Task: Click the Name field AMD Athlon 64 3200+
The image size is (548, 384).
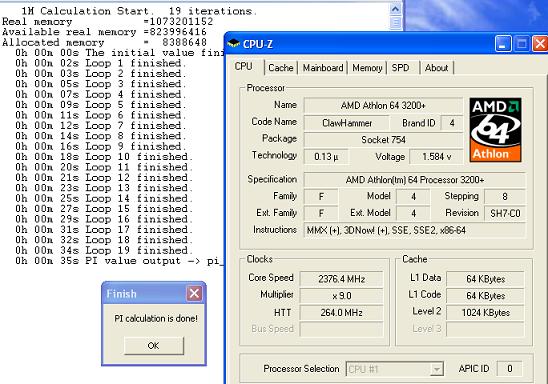Action: point(383,106)
